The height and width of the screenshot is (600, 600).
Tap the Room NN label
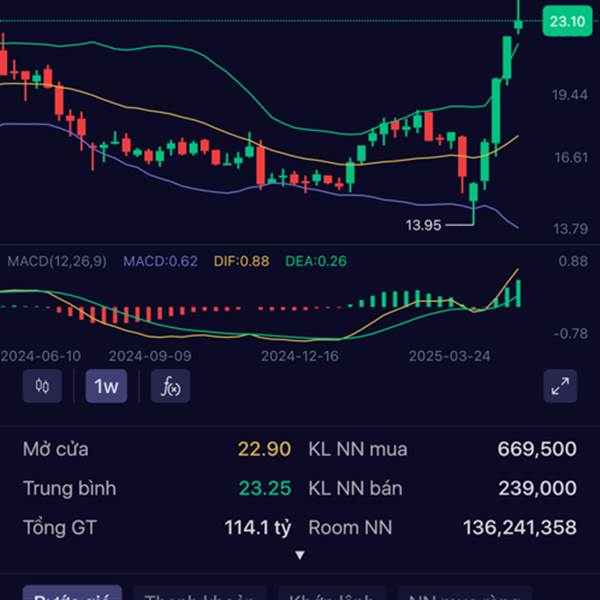coord(350,528)
